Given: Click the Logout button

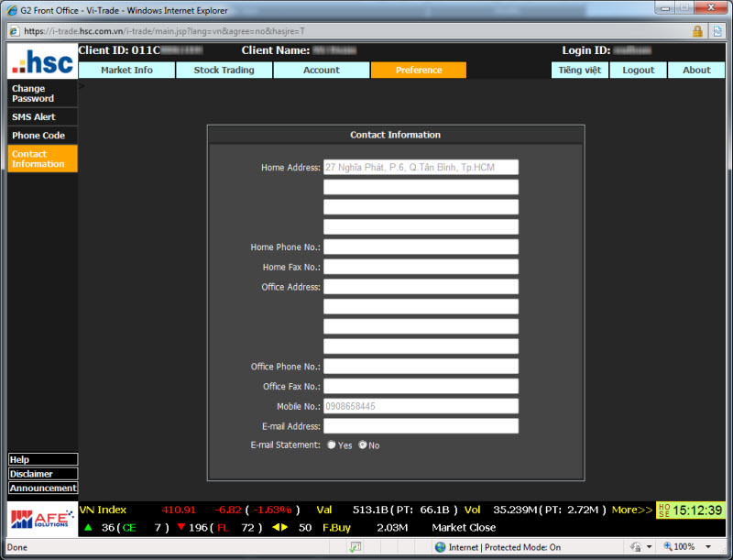Looking at the screenshot, I should click(638, 71).
